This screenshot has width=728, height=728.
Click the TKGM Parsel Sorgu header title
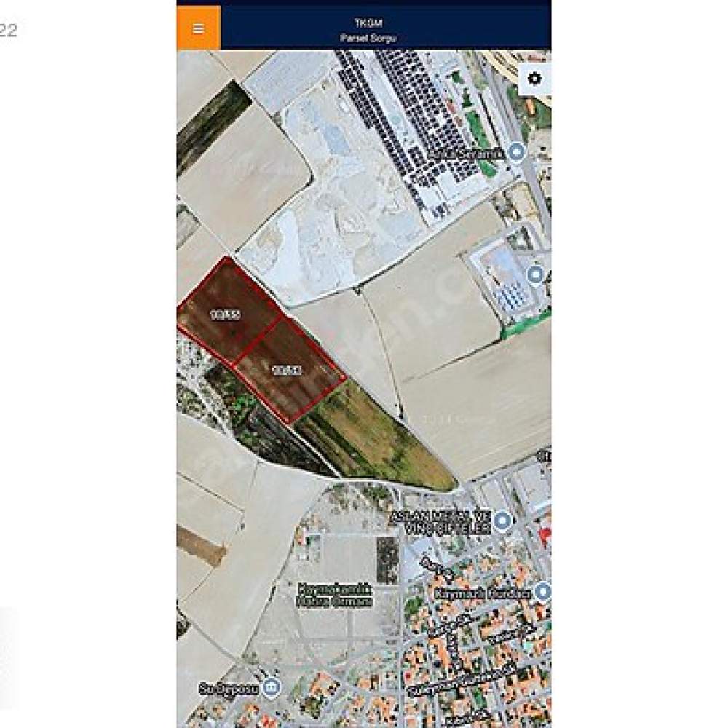[x=368, y=30]
